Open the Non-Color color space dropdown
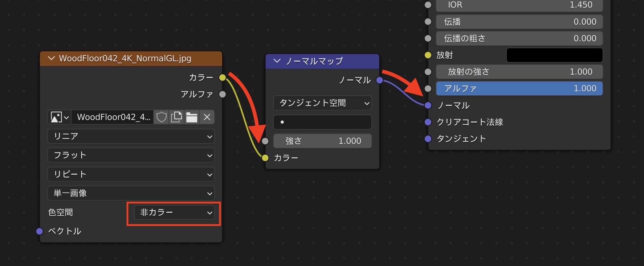This screenshot has width=644, height=266. [x=174, y=212]
